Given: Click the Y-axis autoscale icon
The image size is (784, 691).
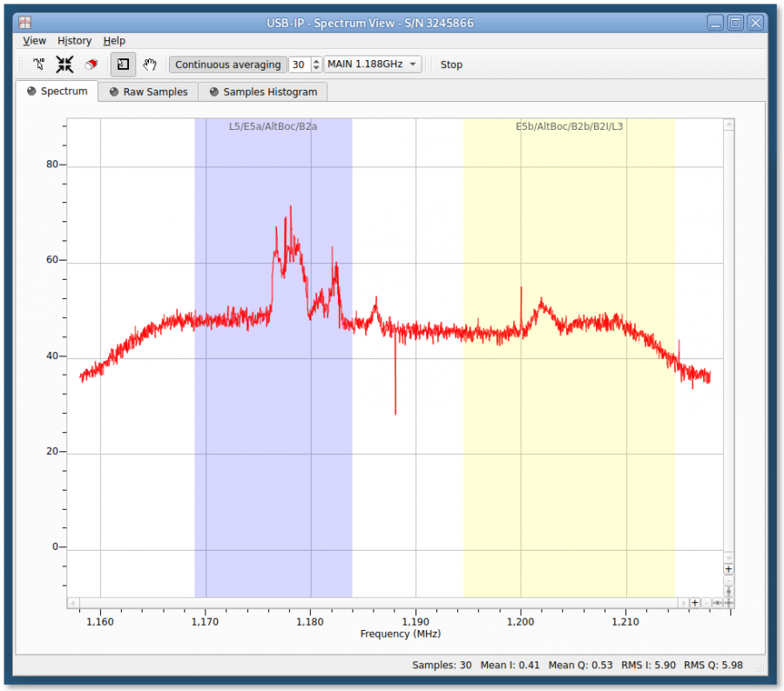Looking at the screenshot, I should [727, 591].
